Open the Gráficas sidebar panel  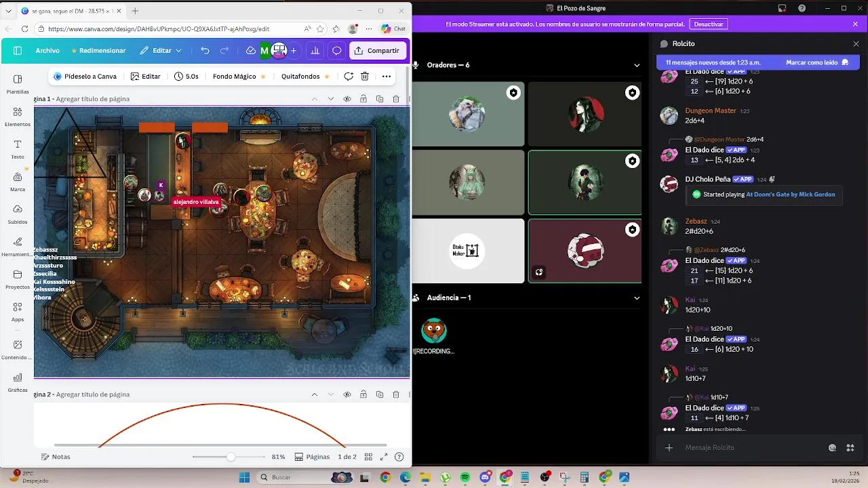tap(18, 383)
